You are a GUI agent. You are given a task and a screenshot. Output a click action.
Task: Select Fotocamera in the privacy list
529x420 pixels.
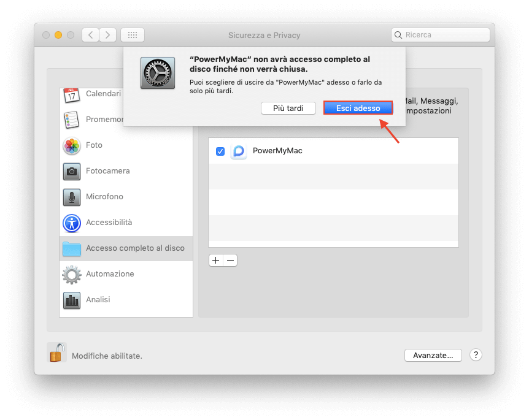(x=126, y=171)
